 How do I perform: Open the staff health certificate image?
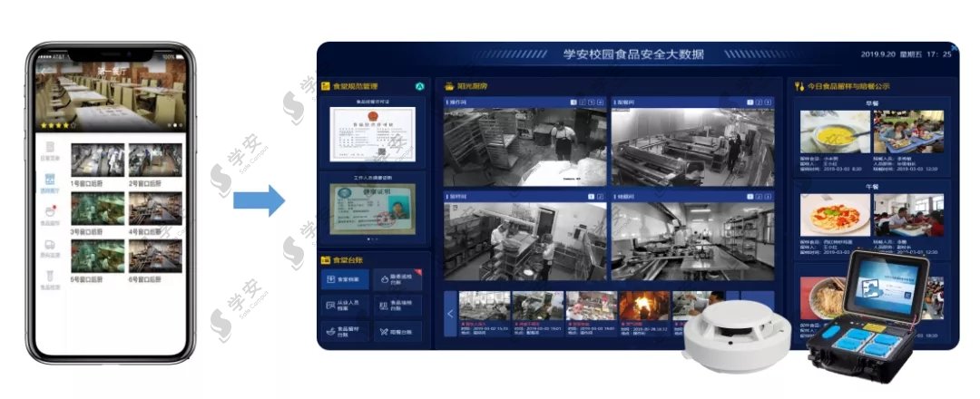click(x=373, y=209)
